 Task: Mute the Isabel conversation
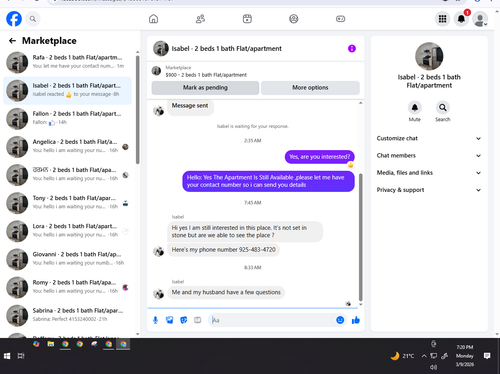tap(415, 107)
